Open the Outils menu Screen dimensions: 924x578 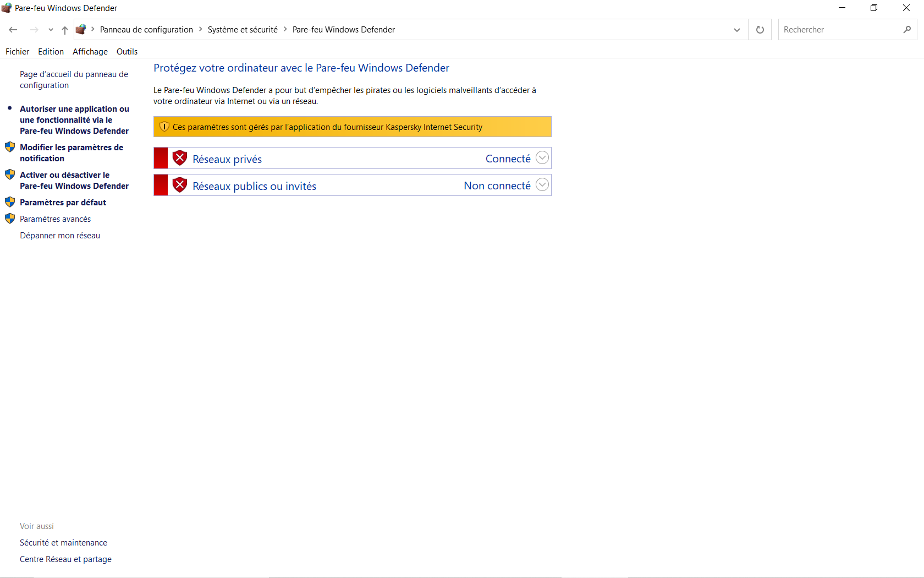click(127, 52)
